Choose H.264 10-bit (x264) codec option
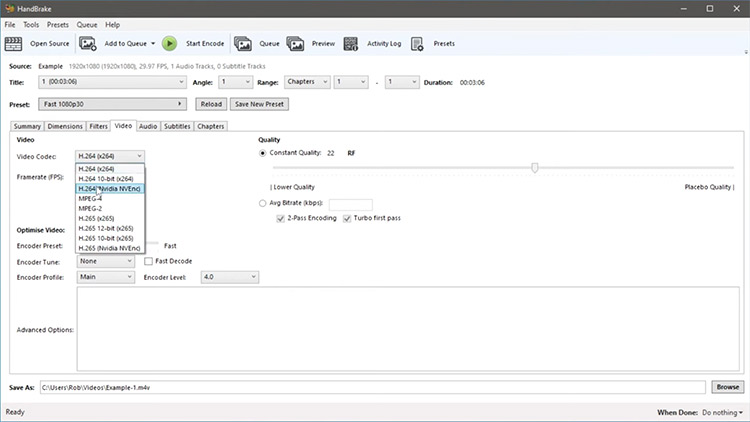 pos(110,179)
